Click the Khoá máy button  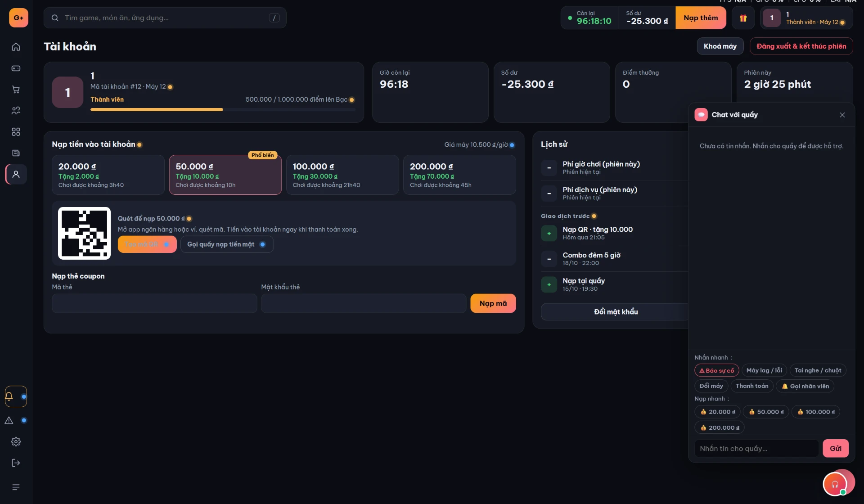pyautogui.click(x=720, y=46)
